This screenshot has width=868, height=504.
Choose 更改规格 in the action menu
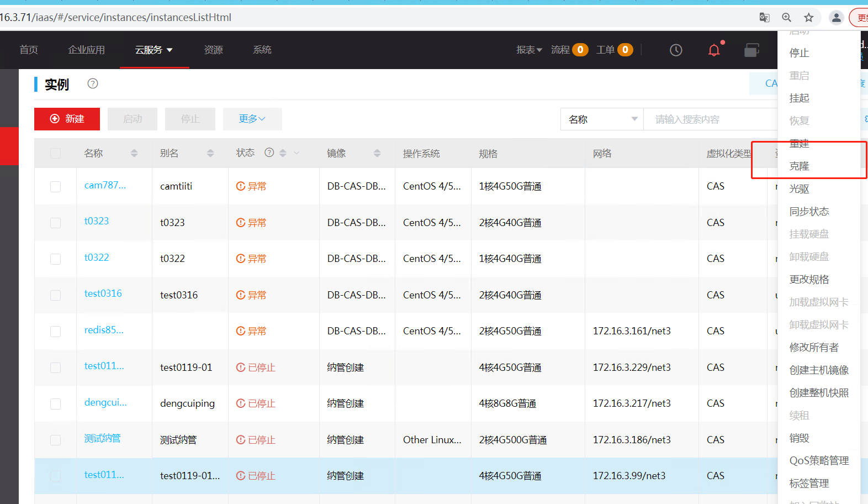coord(809,280)
